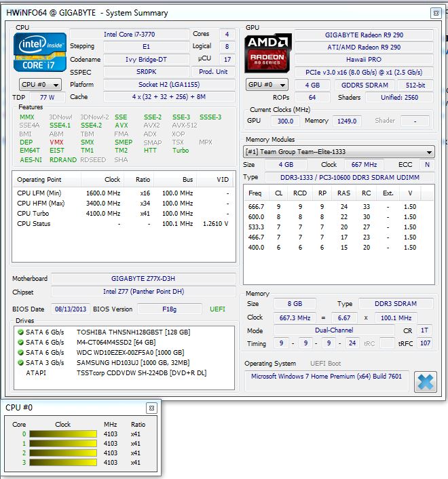
Task: Click the VID column header
Action: point(215,180)
